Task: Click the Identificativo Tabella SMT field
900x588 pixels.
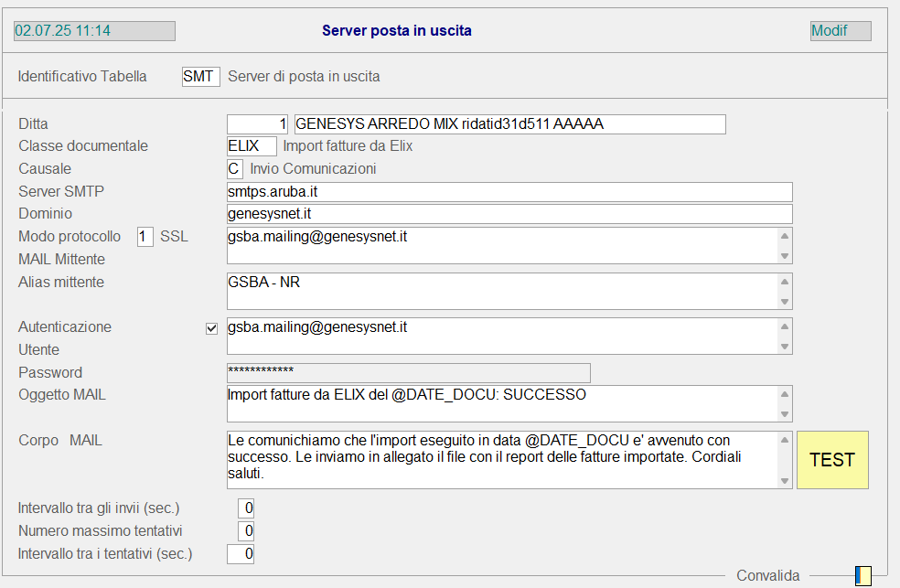Action: point(200,77)
